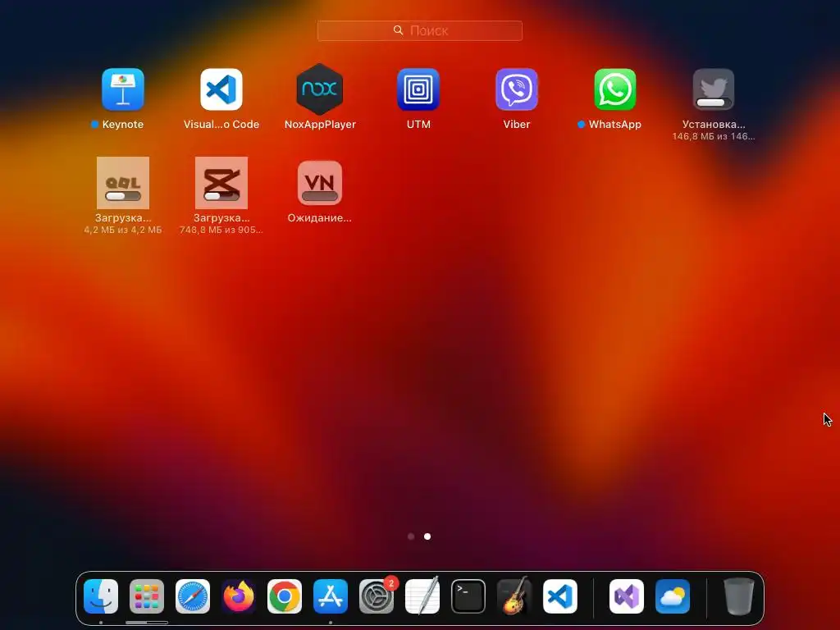Select second Launchpad page dot
This screenshot has width=840, height=630.
coord(427,536)
